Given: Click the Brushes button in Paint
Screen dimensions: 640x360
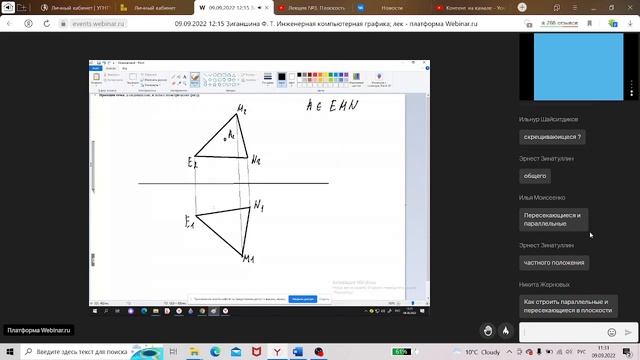Looking at the screenshot, I should coord(195,79).
